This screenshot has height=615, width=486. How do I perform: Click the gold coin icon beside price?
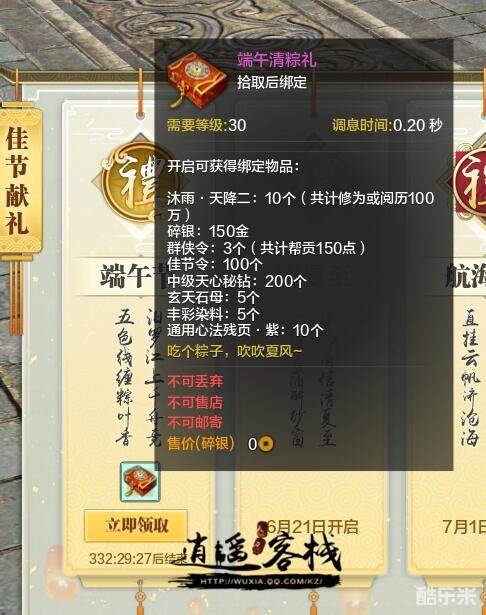[x=266, y=444]
